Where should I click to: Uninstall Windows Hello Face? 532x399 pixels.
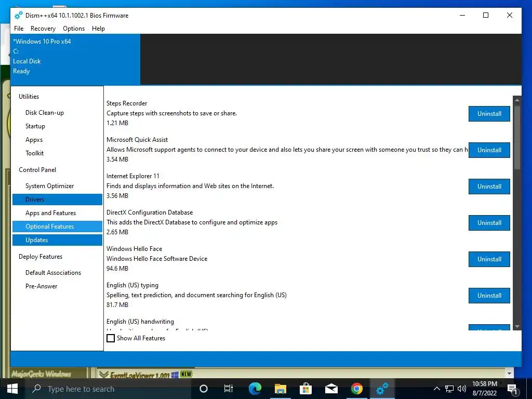point(489,259)
